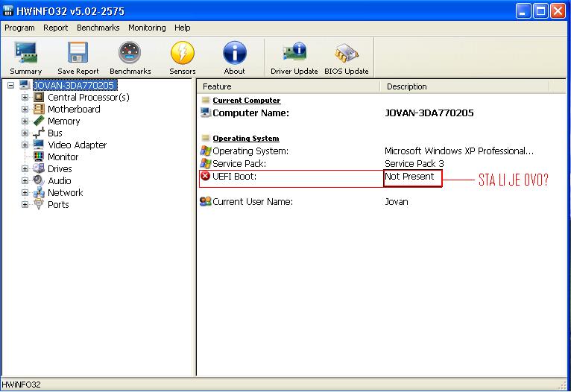Select the JOVAN-3DA770205 root label
This screenshot has width=571, height=392.
(75, 85)
